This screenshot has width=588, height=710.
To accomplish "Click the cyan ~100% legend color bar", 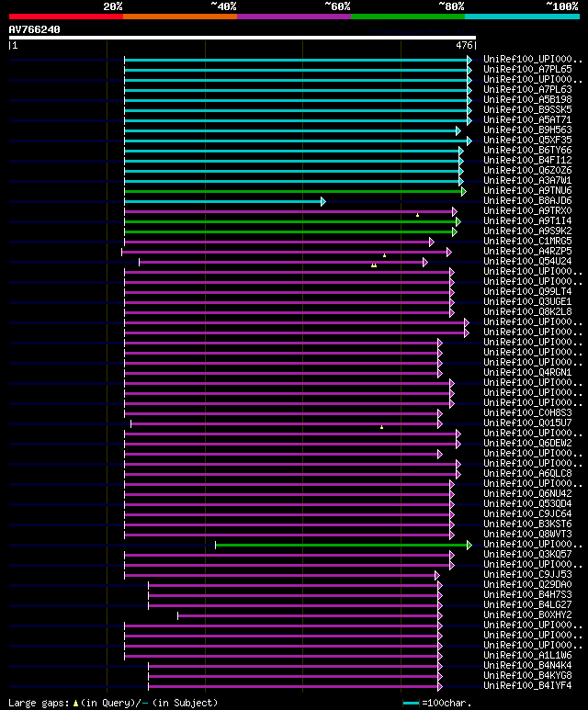I will tap(523, 17).
